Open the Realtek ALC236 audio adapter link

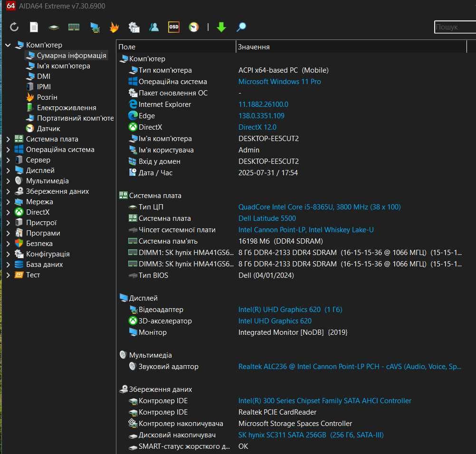pyautogui.click(x=350, y=367)
